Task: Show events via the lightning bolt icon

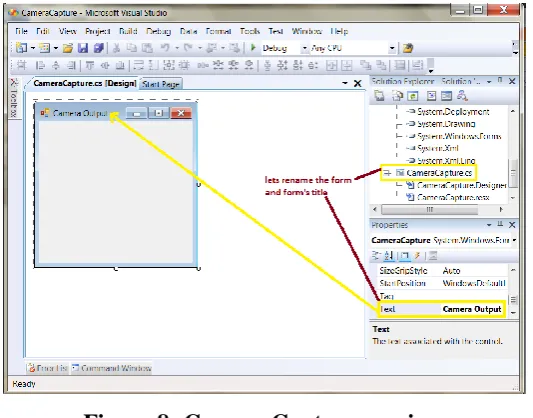Action: coord(417,256)
